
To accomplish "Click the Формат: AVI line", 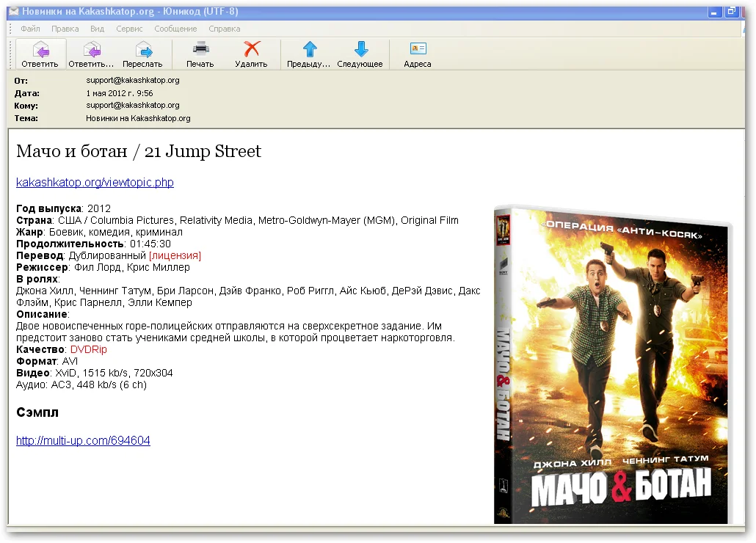I will tap(47, 361).
